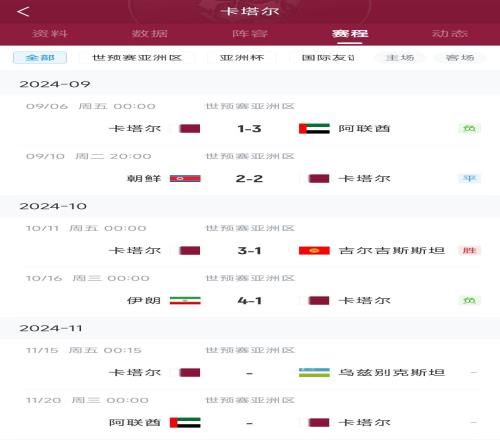This screenshot has height=440, width=500.
Task: Tap the back arrow icon
Action: [23, 12]
